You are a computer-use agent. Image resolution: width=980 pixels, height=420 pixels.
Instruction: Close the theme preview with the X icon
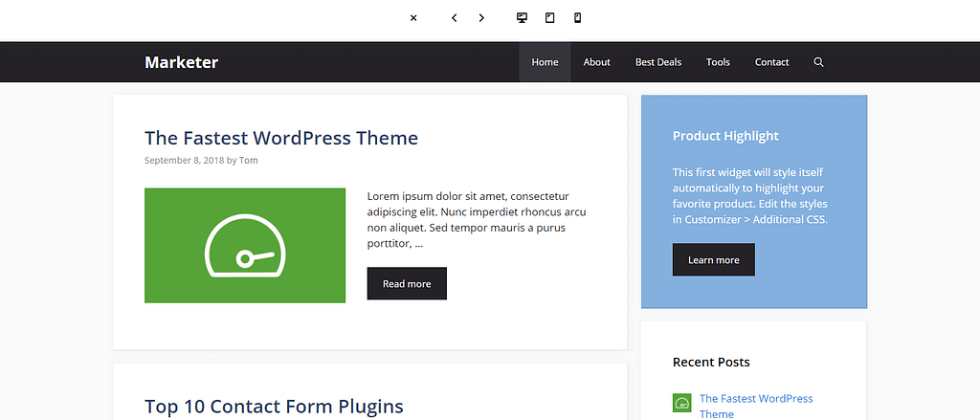coord(413,18)
